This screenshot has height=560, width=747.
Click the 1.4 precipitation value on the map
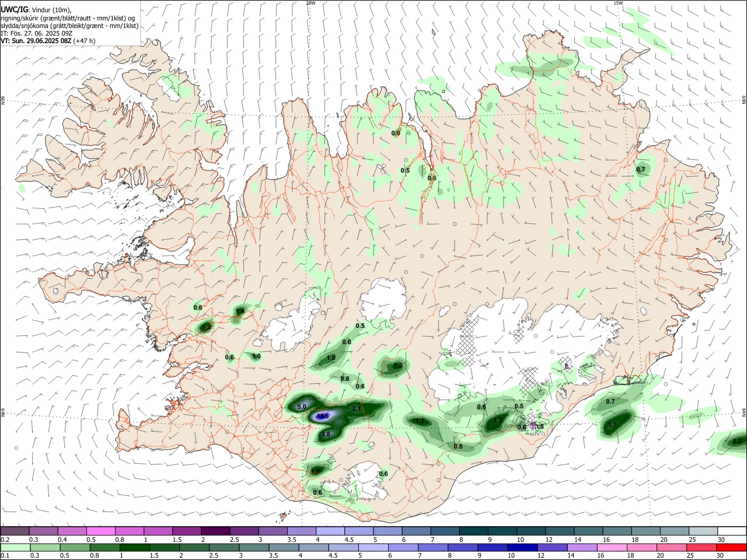click(x=239, y=312)
